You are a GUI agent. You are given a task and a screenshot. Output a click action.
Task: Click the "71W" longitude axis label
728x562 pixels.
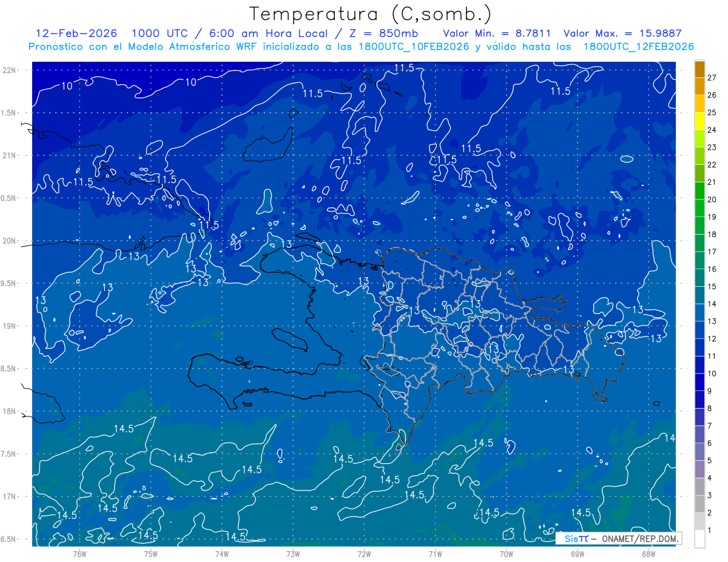(x=435, y=554)
